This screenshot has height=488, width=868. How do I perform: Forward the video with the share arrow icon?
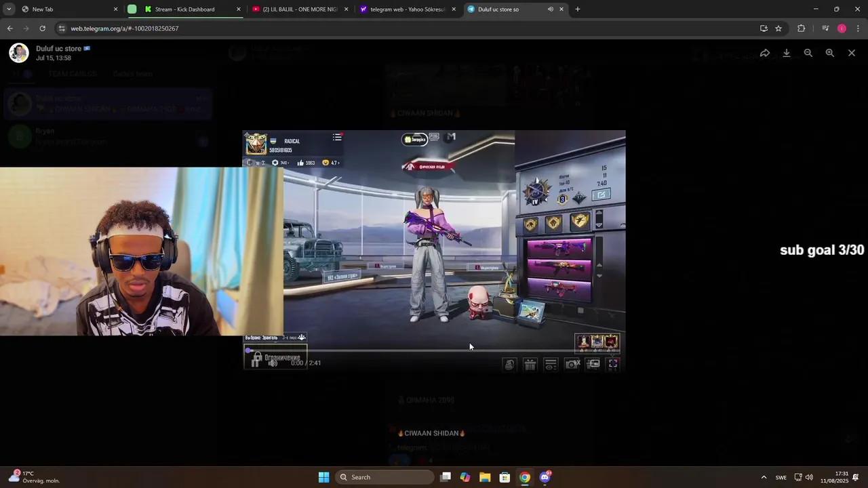(x=764, y=53)
